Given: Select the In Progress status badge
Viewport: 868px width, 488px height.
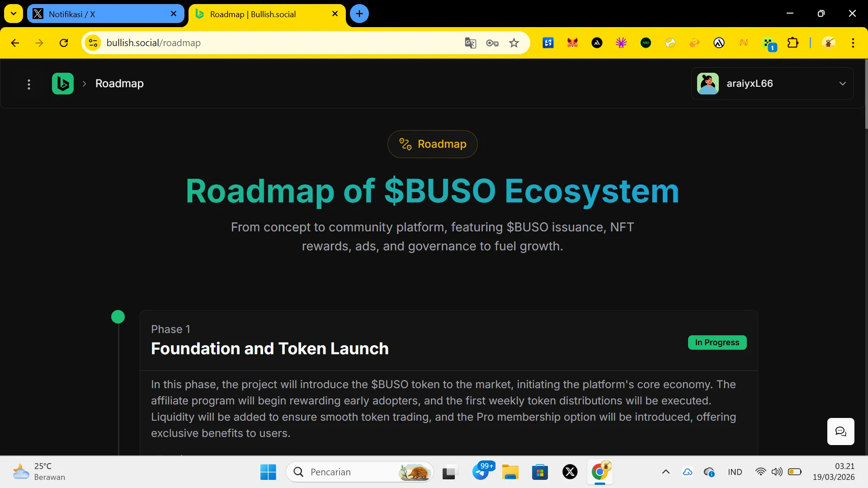Looking at the screenshot, I should pos(717,343).
